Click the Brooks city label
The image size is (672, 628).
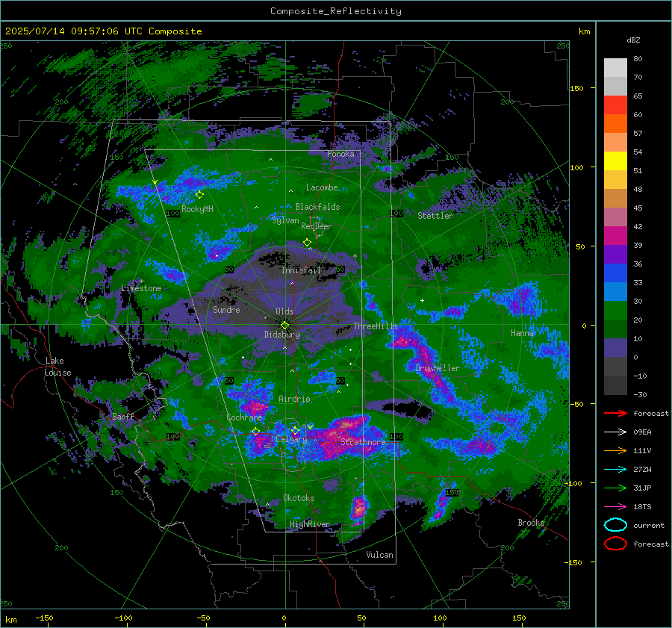pos(531,523)
